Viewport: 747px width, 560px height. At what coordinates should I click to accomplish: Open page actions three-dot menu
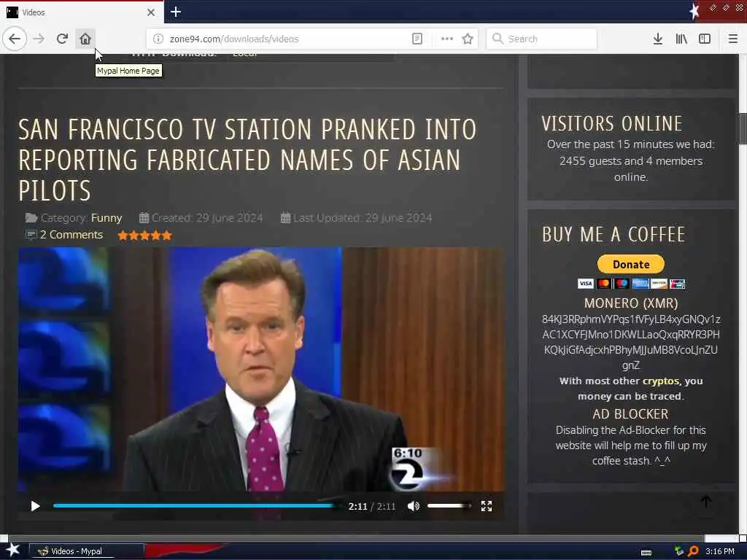[447, 39]
